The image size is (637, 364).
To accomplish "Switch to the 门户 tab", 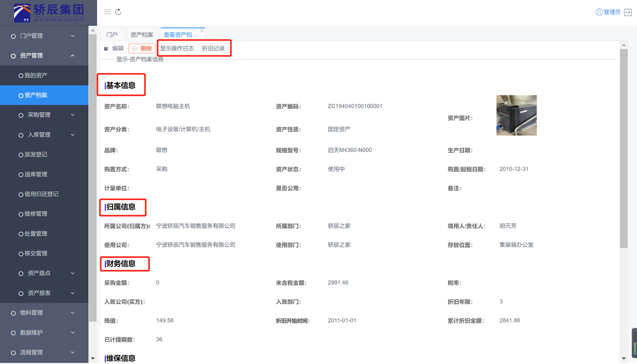I will click(112, 35).
